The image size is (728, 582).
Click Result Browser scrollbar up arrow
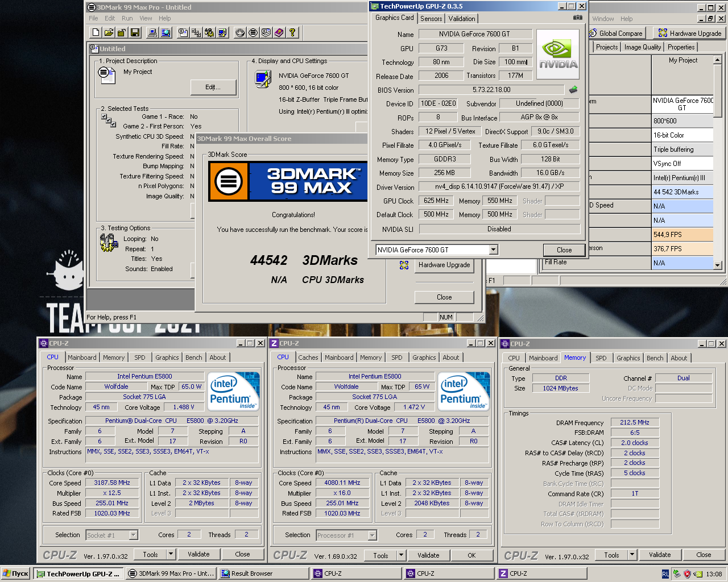[718, 60]
